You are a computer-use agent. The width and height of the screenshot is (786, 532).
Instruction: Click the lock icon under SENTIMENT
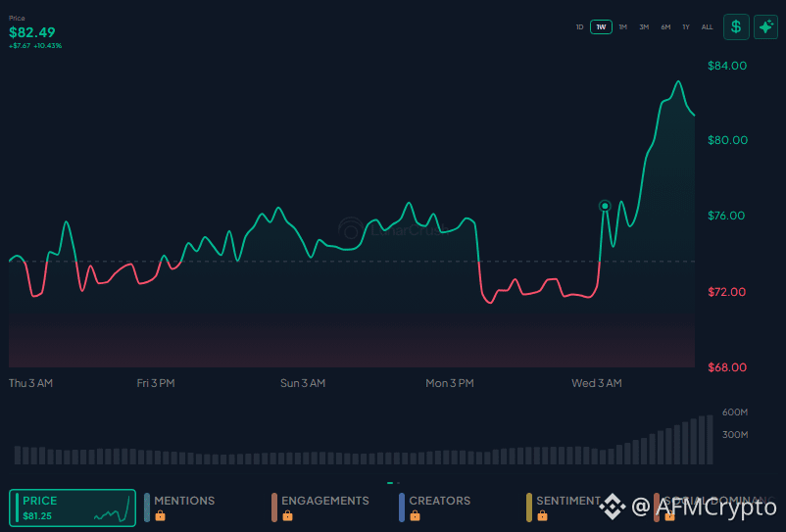[542, 515]
